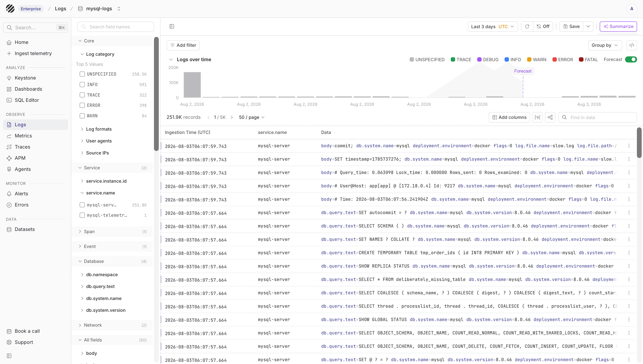This screenshot has height=364, width=643.
Task: Open the Group by dropdown
Action: tap(605, 45)
